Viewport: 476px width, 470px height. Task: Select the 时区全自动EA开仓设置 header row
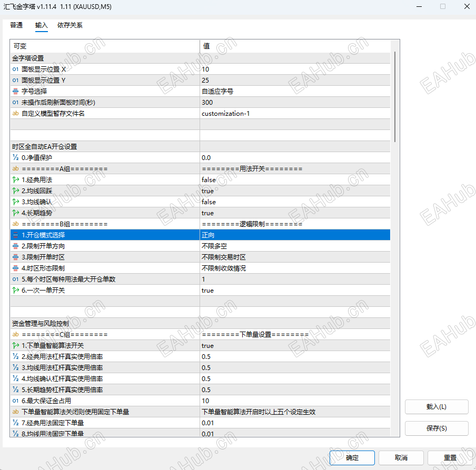click(x=201, y=146)
